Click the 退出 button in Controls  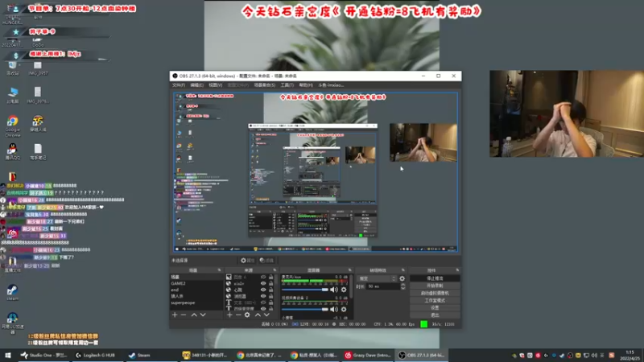(x=435, y=315)
